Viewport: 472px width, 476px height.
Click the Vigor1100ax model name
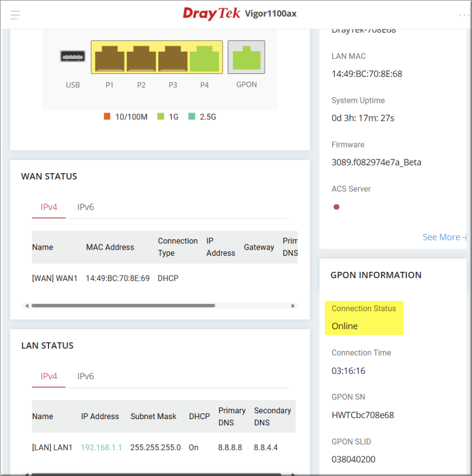click(271, 13)
